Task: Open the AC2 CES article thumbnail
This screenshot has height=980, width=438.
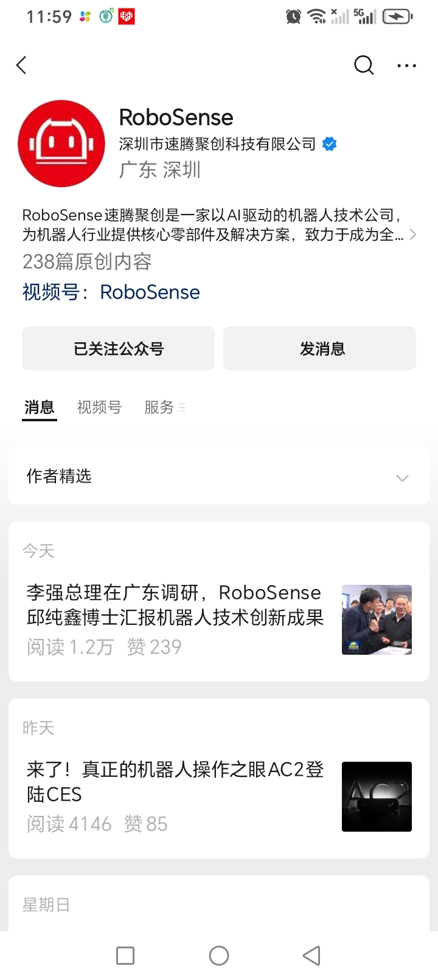Action: (377, 796)
